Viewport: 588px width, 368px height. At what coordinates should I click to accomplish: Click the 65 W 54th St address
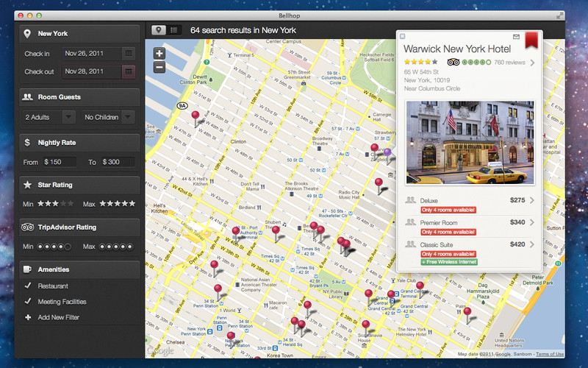point(421,71)
